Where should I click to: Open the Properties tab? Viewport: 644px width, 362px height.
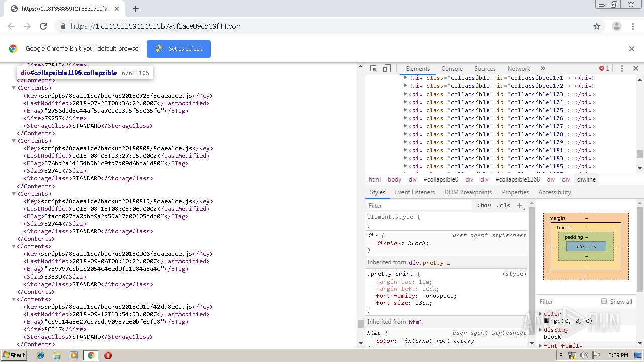pos(515,192)
